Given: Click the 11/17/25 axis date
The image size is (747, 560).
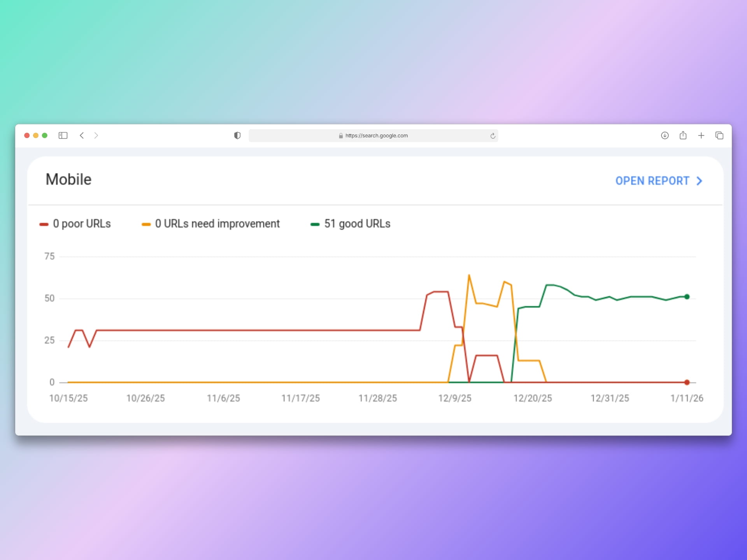Looking at the screenshot, I should click(x=300, y=398).
